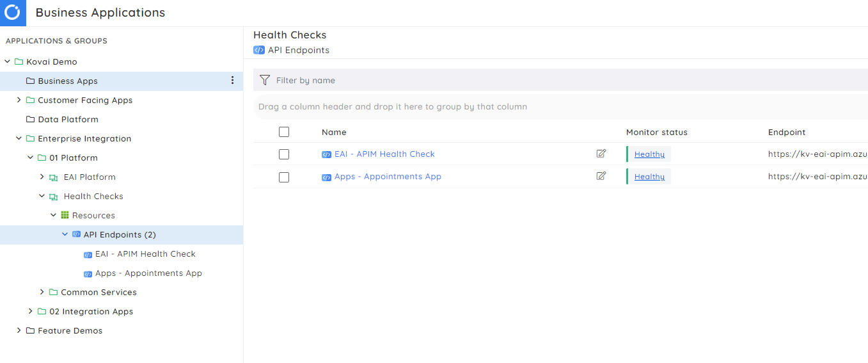The height and width of the screenshot is (363, 868).
Task: Click the app logo in top-left corner
Action: point(13,13)
